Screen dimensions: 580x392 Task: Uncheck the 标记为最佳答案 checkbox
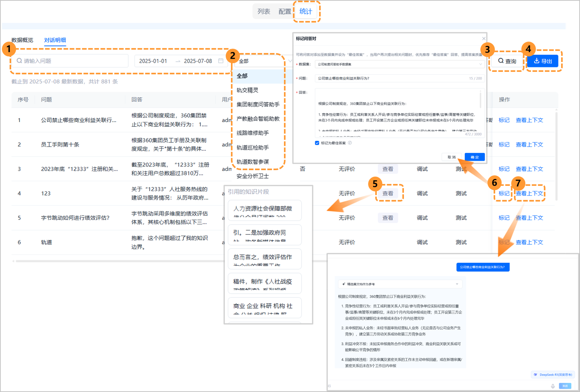317,143
